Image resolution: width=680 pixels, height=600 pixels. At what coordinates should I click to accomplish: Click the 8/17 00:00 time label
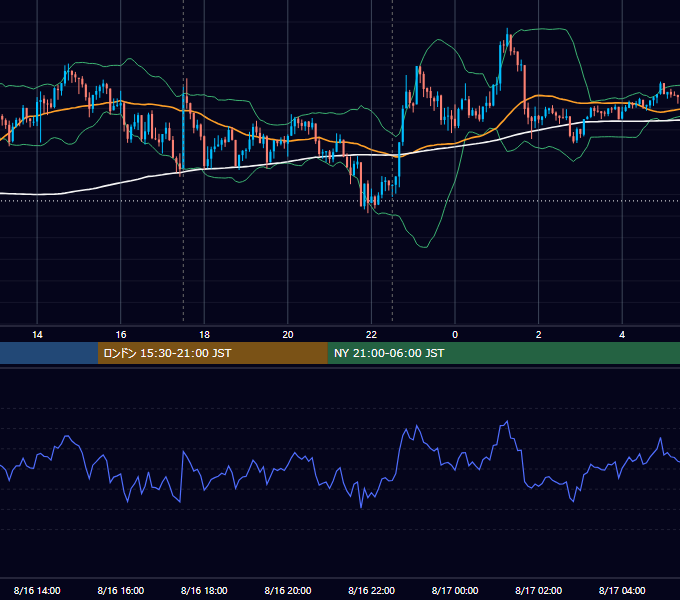tap(455, 590)
